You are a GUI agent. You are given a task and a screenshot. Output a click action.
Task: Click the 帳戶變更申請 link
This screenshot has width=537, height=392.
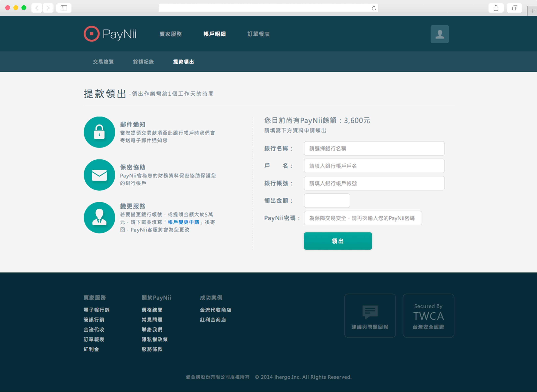pos(183,222)
